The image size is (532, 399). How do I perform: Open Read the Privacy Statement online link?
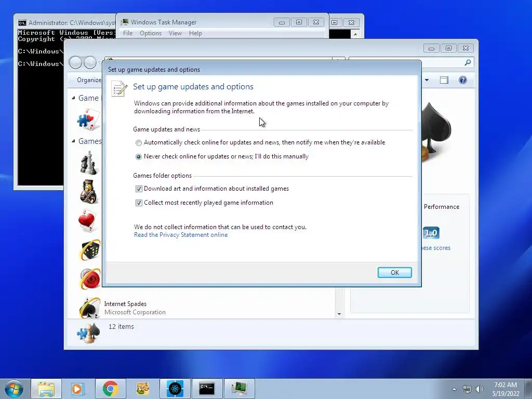[181, 235]
